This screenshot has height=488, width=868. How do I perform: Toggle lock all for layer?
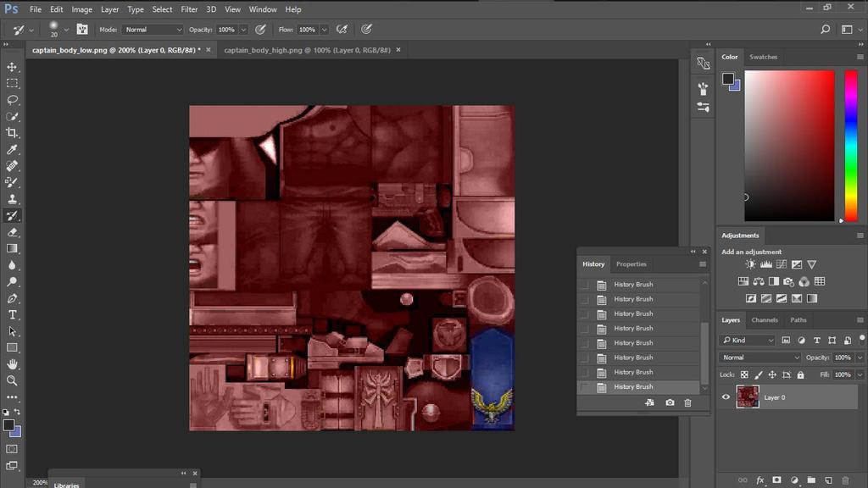coord(800,375)
